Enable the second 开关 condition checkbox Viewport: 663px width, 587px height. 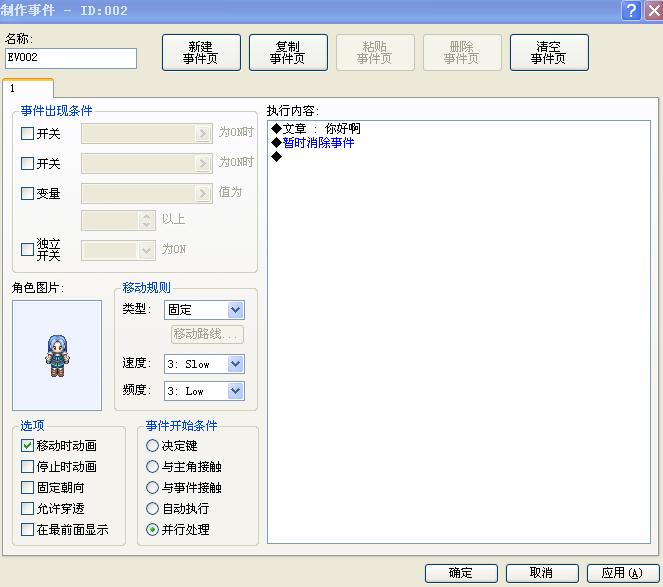(27, 163)
